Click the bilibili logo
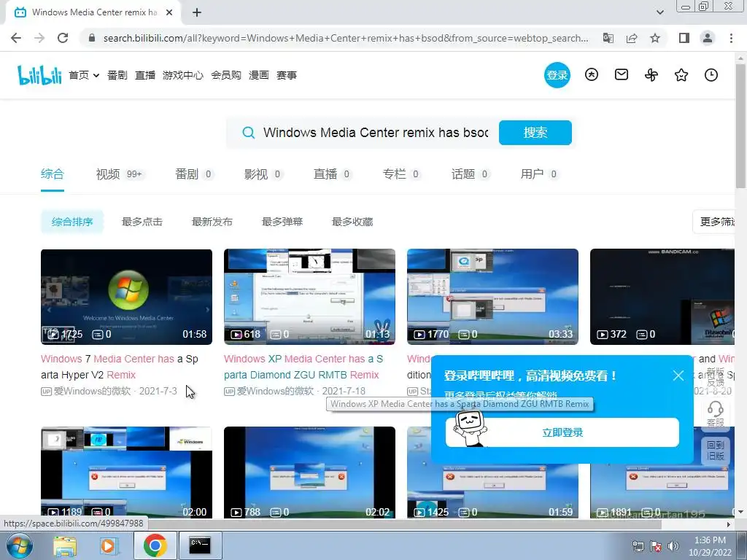 point(39,75)
